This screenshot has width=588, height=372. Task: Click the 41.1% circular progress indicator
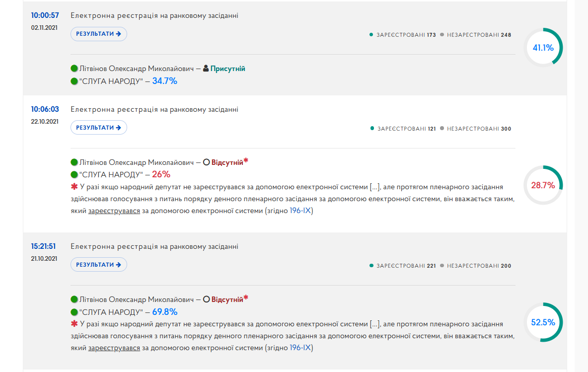(x=543, y=48)
